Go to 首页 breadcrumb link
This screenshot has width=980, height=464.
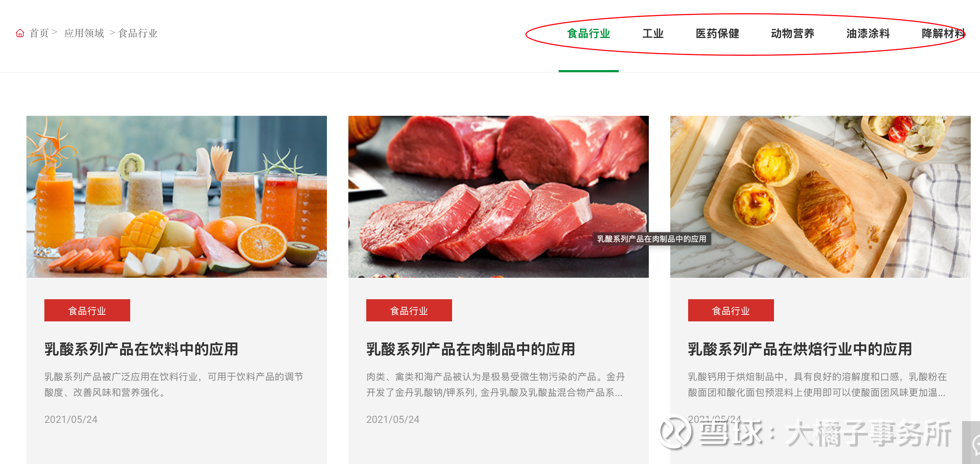point(39,34)
